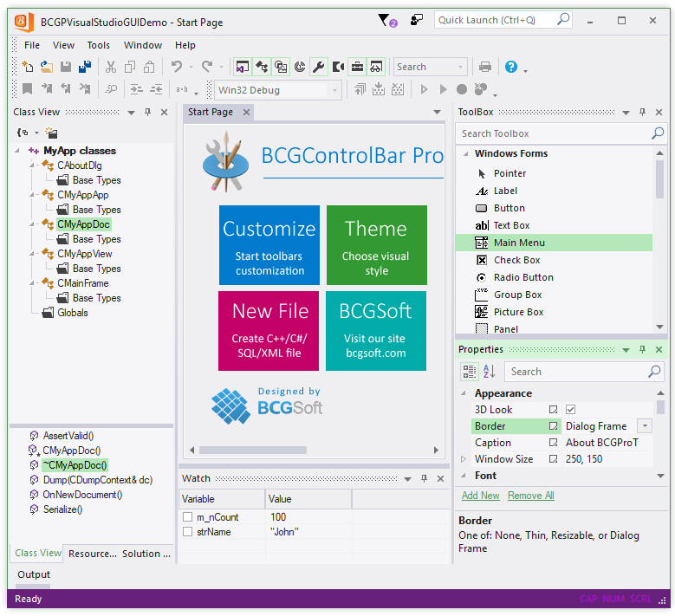Open the Border value dropdown arrow
This screenshot has height=616, width=675.
point(645,426)
